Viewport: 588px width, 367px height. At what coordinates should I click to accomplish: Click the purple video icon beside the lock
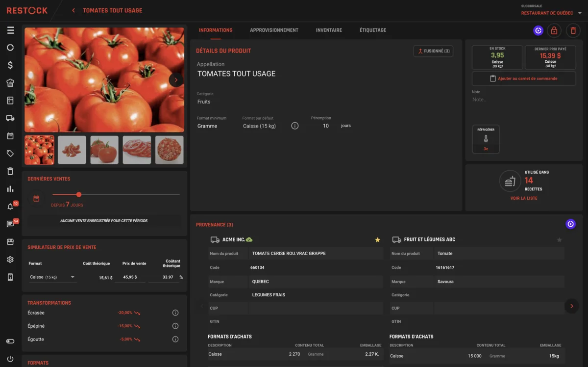(x=538, y=30)
